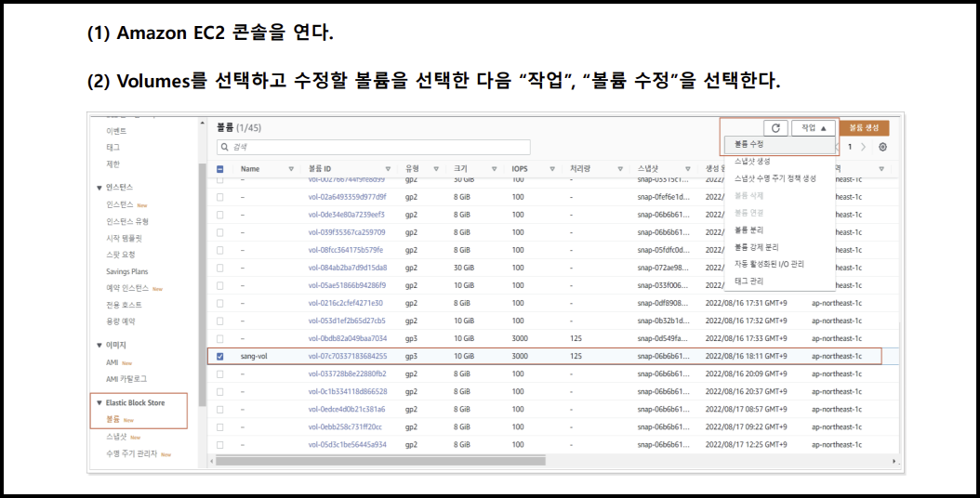Open volume link vol-053d1ef2b65d27cb5
Screen dimensions: 980x498
click(347, 321)
